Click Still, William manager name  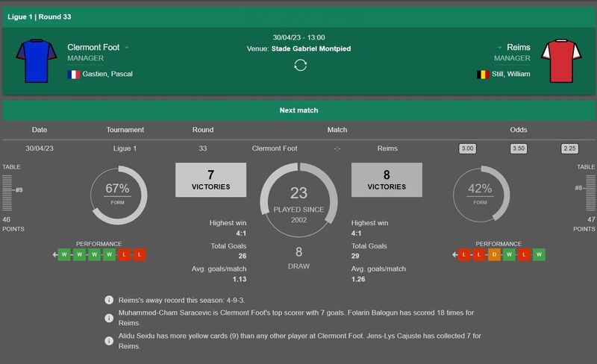(x=510, y=74)
